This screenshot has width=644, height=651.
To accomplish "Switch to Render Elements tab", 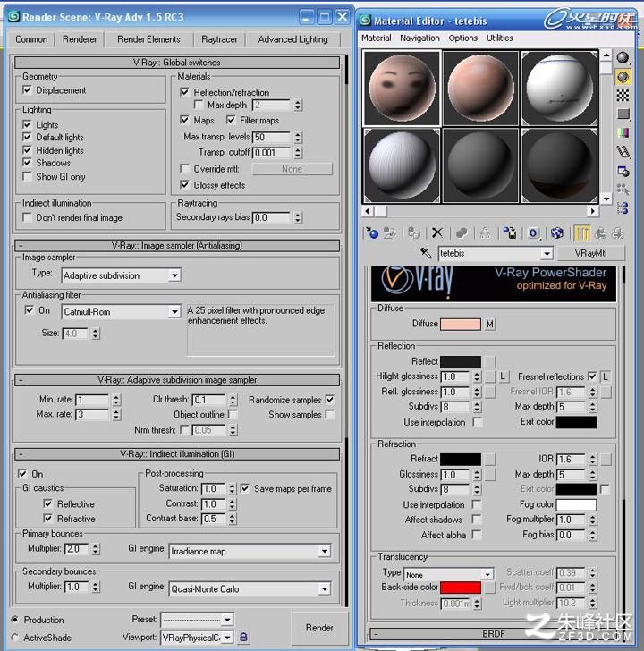I will coord(148,39).
